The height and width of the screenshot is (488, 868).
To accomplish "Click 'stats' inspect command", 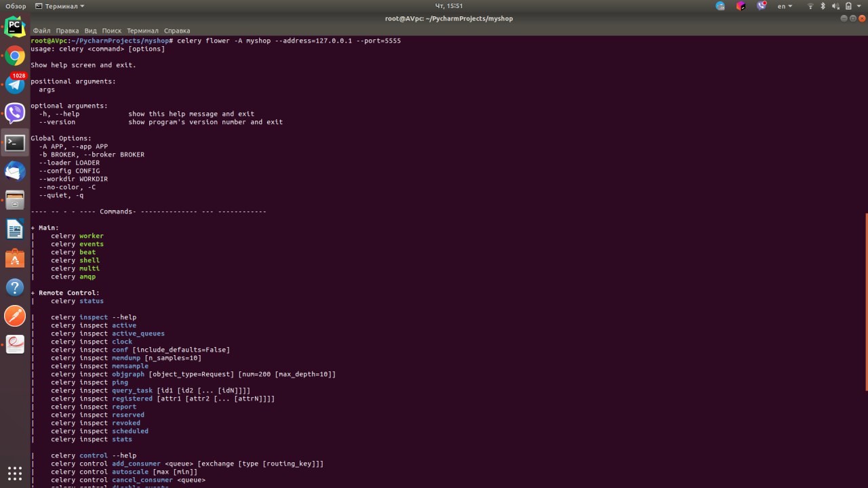I will [122, 439].
